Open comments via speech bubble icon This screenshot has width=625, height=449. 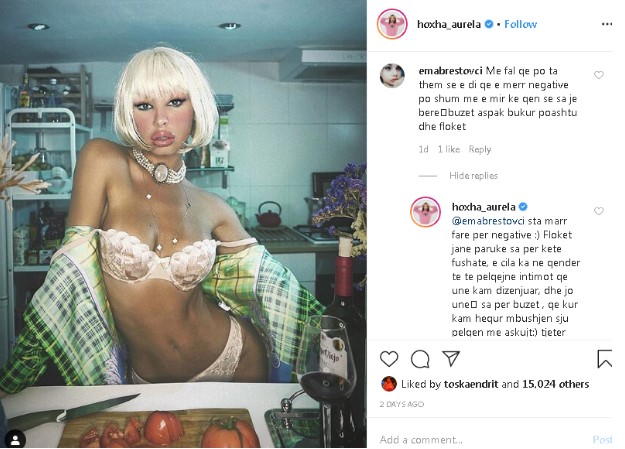[420, 359]
